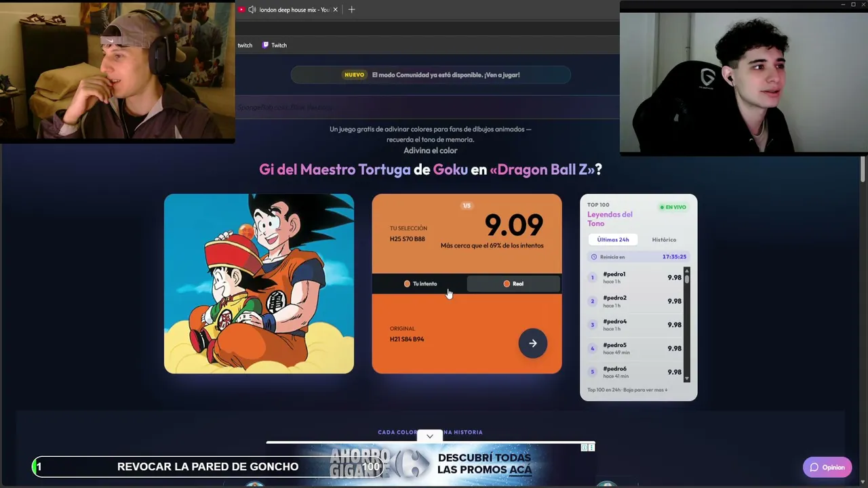Screen dimensions: 868x488
Task: Click the EN VIVO live indicator
Action: click(673, 207)
